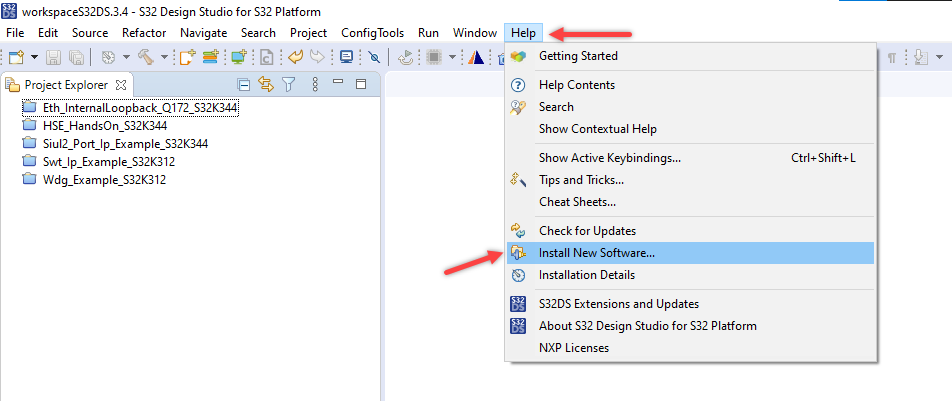Click the curved arrow with play icon
This screenshot has width=952, height=401.
tap(406, 57)
